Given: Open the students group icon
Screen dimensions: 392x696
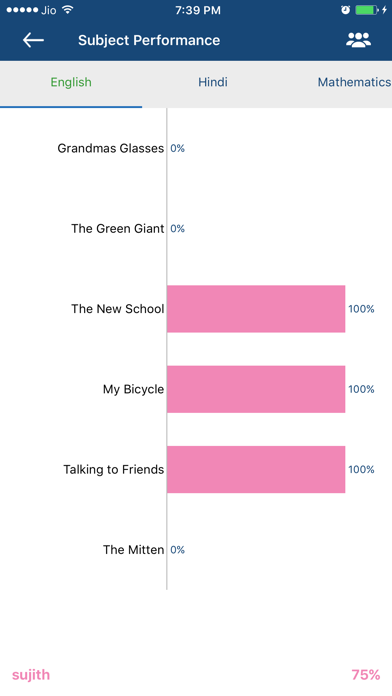Looking at the screenshot, I should click(x=358, y=40).
